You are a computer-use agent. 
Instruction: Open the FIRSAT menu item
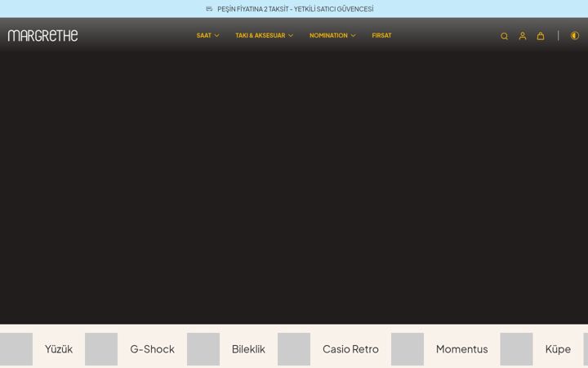(381, 35)
